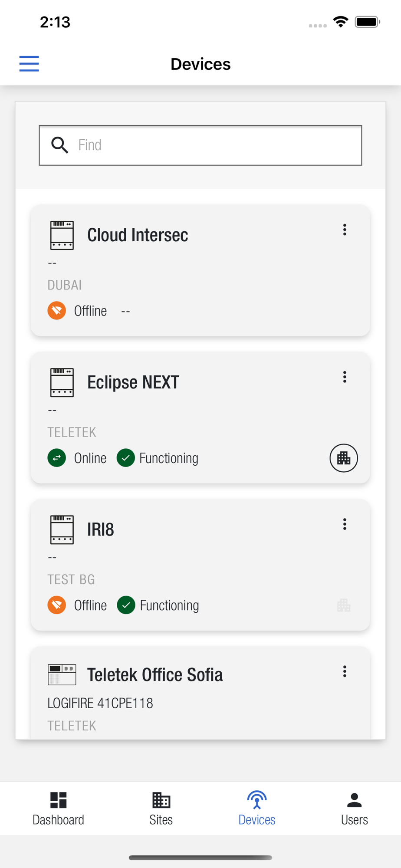This screenshot has width=401, height=868.
Task: Tap the Teletek Office Sofia device icon
Action: coord(62,675)
